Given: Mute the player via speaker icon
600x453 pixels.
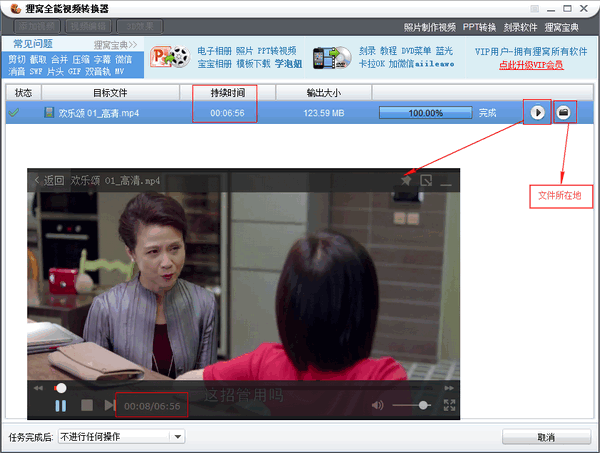Looking at the screenshot, I should 377,405.
